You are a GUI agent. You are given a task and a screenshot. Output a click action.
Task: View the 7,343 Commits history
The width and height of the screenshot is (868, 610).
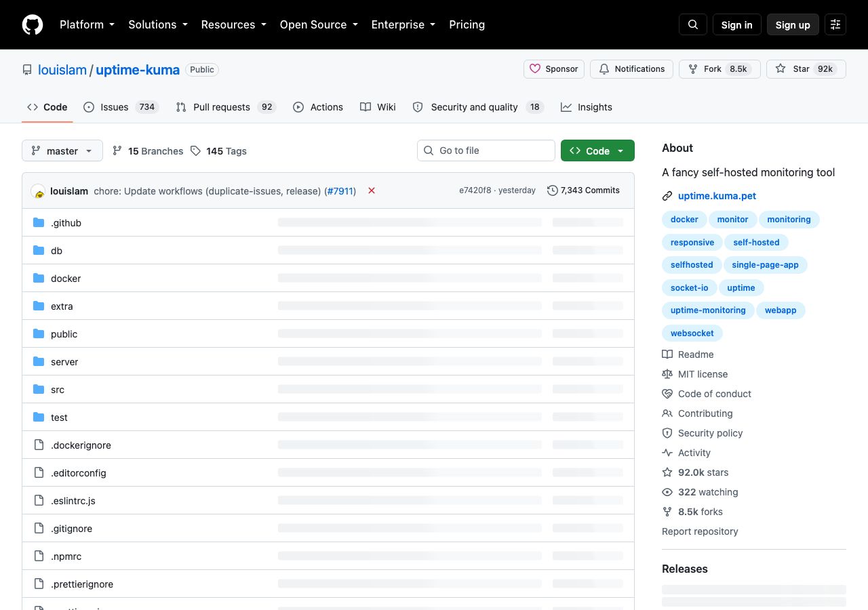[583, 190]
